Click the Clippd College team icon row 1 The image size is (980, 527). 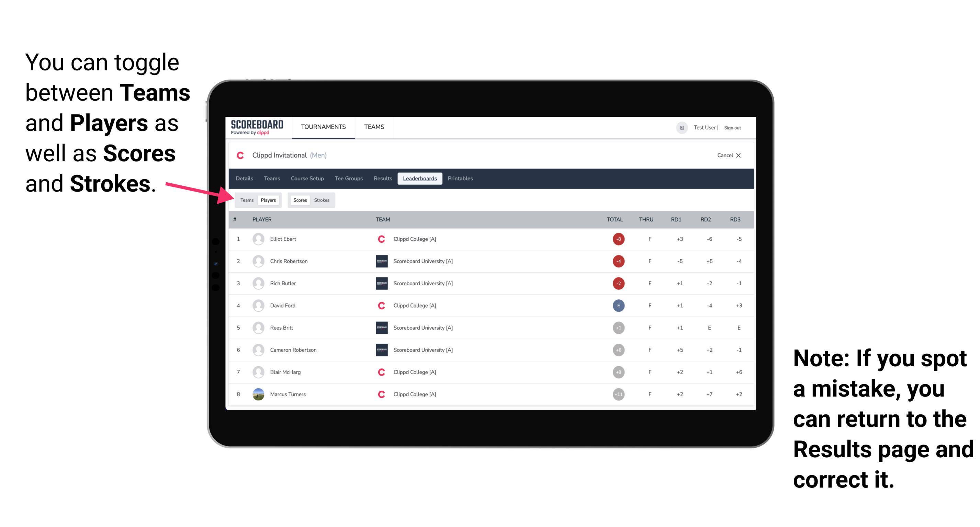pos(380,239)
